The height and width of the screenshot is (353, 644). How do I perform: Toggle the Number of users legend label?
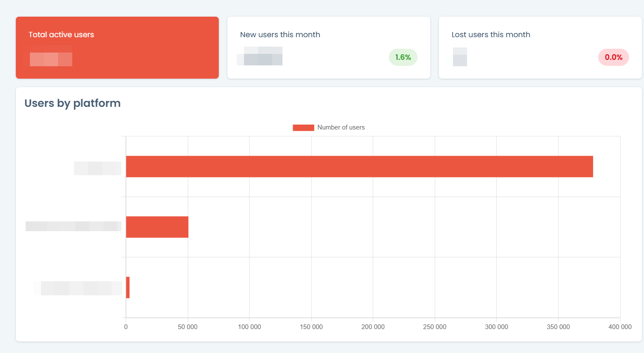341,127
